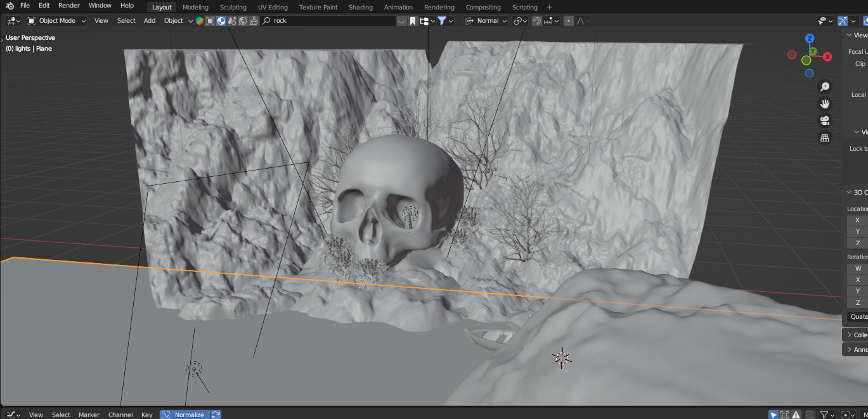This screenshot has width=868, height=419.
Task: Open the Marker menu in graph editor
Action: [x=89, y=415]
